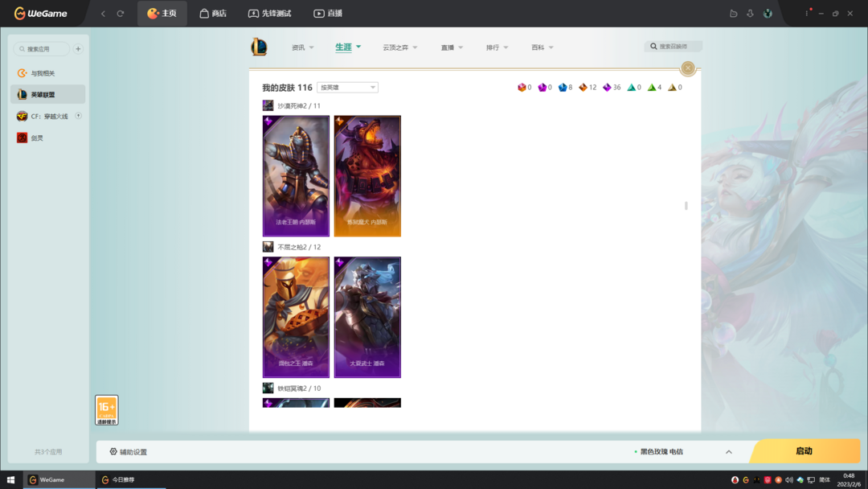Screen dimensions: 868x489
Task: Expand the 云顶之弈 dropdown menu
Action: (399, 47)
